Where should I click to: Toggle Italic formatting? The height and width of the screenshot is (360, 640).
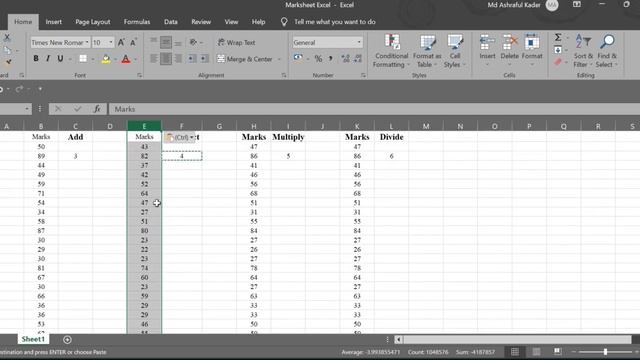coord(48,59)
